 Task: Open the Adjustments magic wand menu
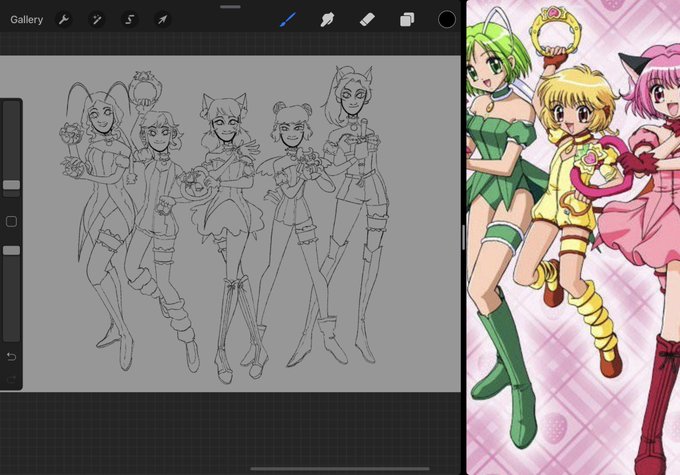(x=97, y=20)
